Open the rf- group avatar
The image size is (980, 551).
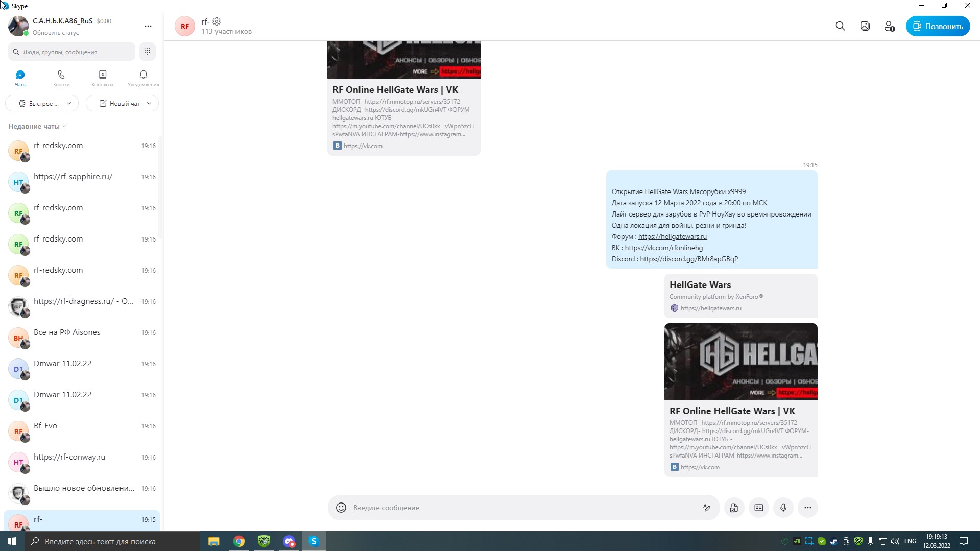(185, 26)
